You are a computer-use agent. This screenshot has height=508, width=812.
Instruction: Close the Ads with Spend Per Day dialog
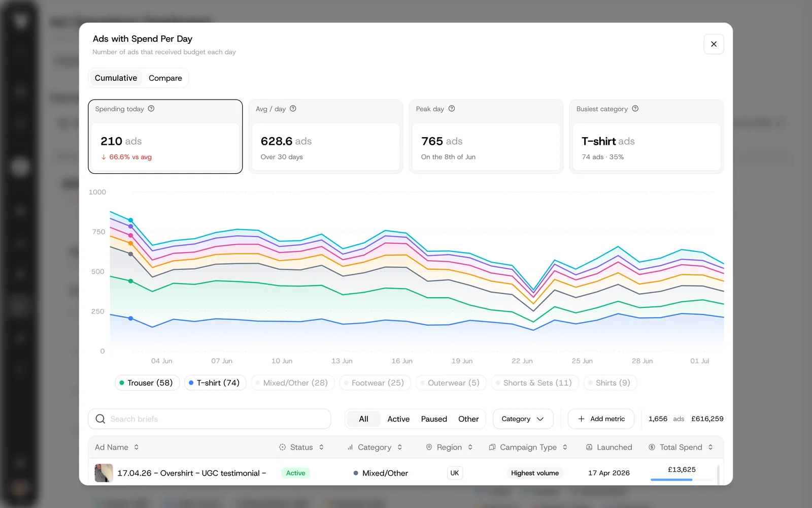pos(714,44)
